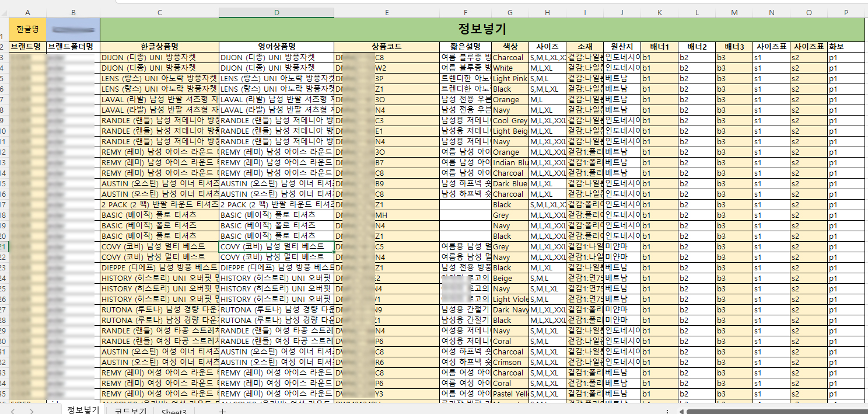Viewport: 868px width, 414px height.
Task: Click the Crimson color cell
Action: point(510,363)
